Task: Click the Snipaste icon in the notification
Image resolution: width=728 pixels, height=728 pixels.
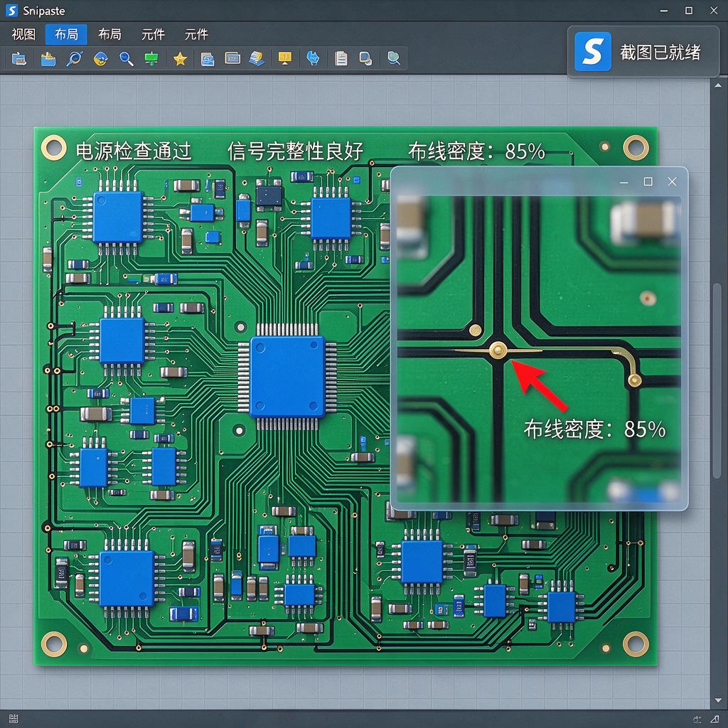Action: click(593, 51)
